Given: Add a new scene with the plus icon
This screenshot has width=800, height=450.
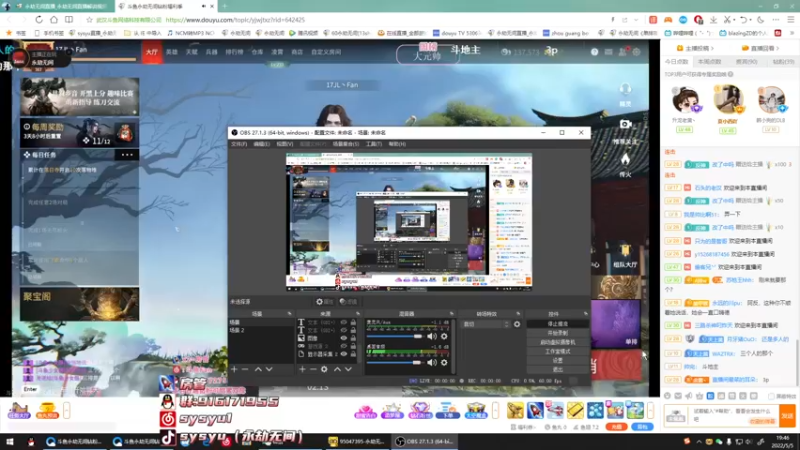Looking at the screenshot, I should point(234,369).
